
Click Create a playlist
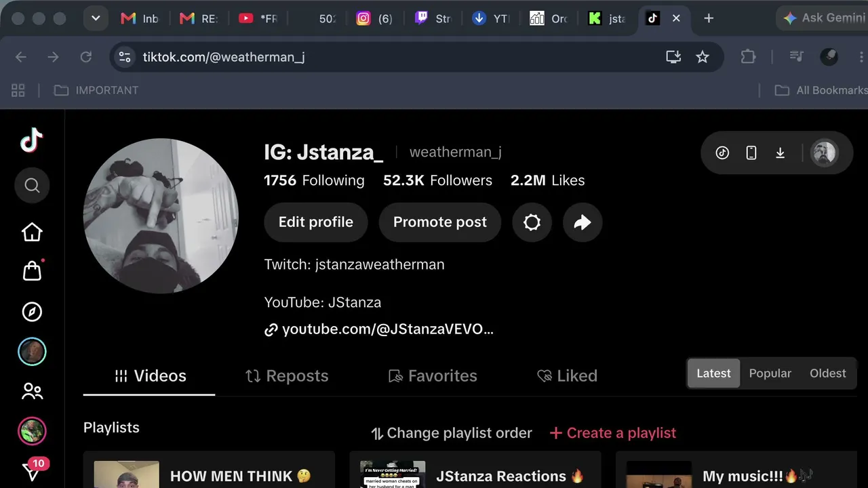pos(612,433)
